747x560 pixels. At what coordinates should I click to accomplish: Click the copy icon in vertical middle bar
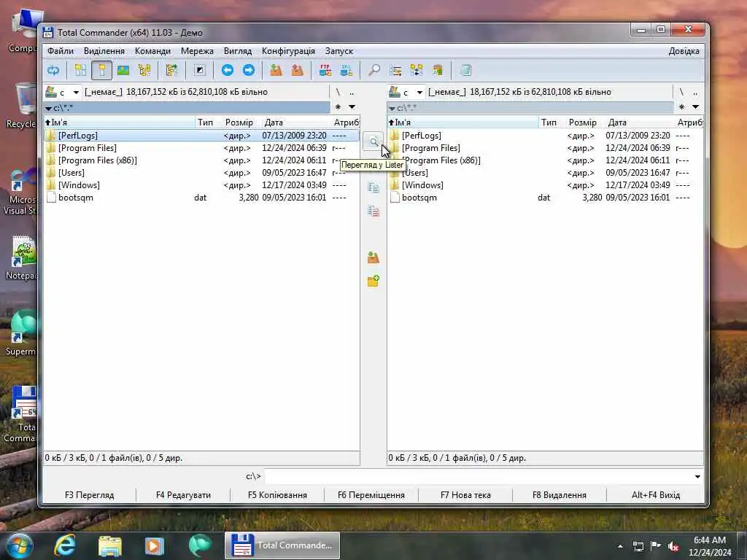(x=373, y=187)
